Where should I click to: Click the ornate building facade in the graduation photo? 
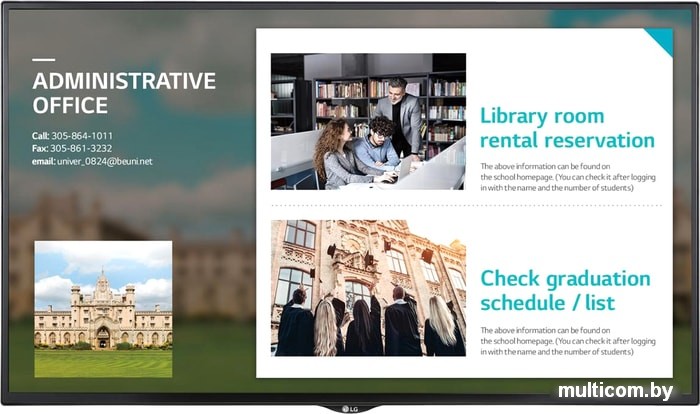point(380,250)
